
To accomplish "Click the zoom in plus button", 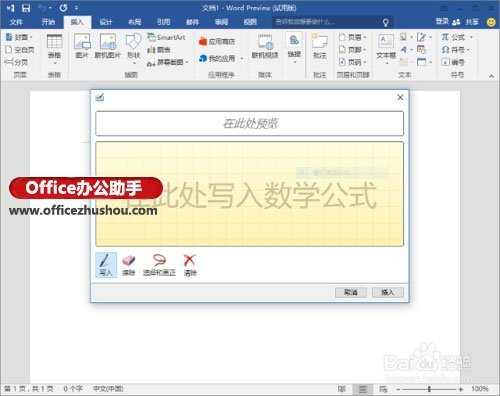I will point(461,389).
